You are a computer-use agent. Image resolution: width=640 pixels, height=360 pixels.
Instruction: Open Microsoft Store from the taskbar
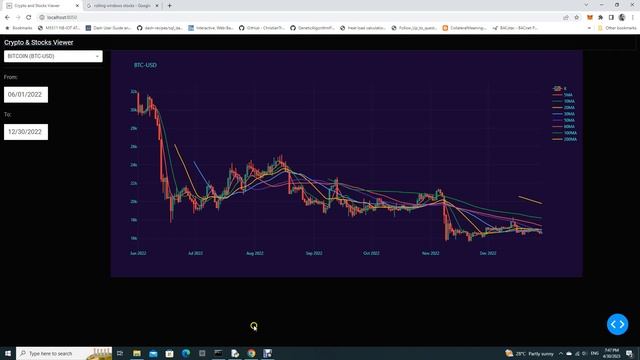pyautogui.click(x=169, y=353)
